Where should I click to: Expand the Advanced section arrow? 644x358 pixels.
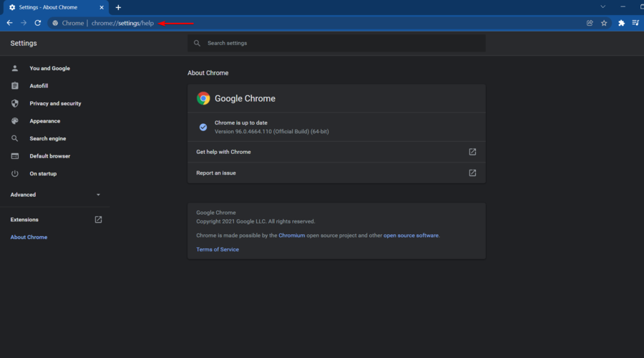point(98,195)
